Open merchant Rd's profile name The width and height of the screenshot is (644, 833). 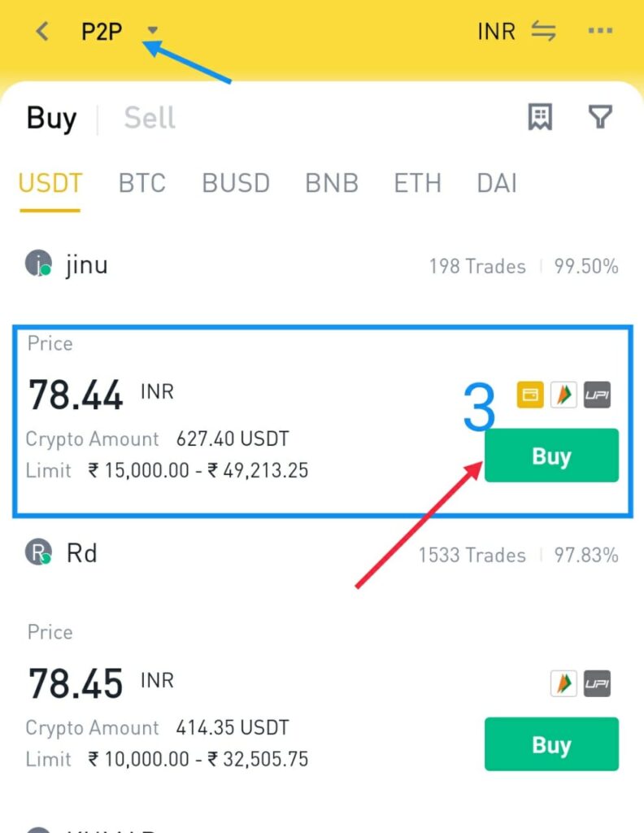click(x=82, y=553)
